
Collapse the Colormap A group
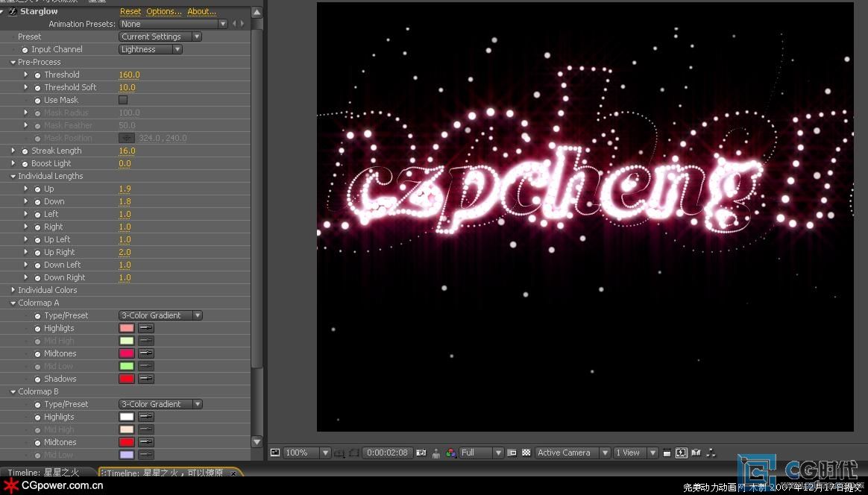[13, 303]
